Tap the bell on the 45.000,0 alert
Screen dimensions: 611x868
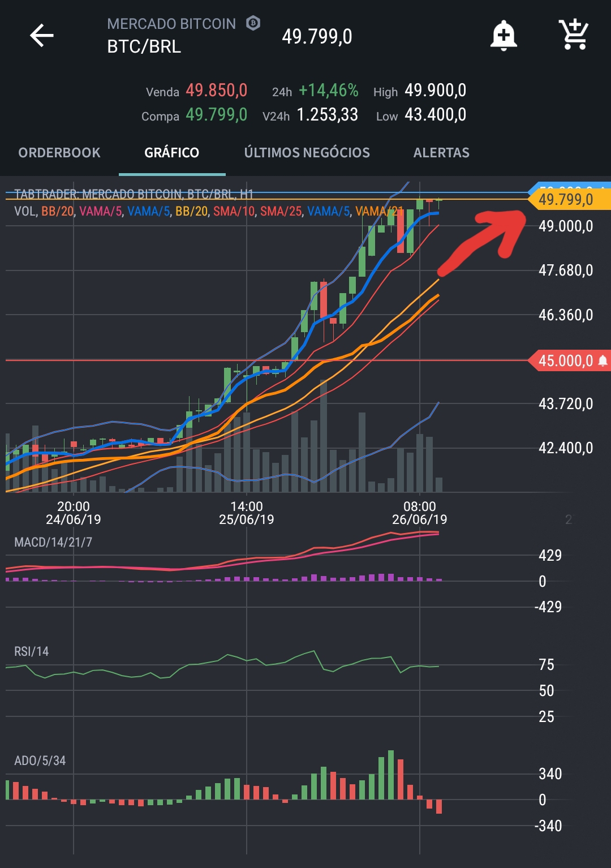coord(603,360)
